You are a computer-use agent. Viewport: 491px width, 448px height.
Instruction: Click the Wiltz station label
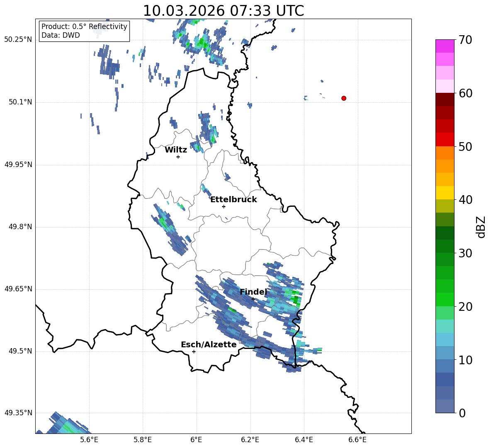pyautogui.click(x=176, y=150)
